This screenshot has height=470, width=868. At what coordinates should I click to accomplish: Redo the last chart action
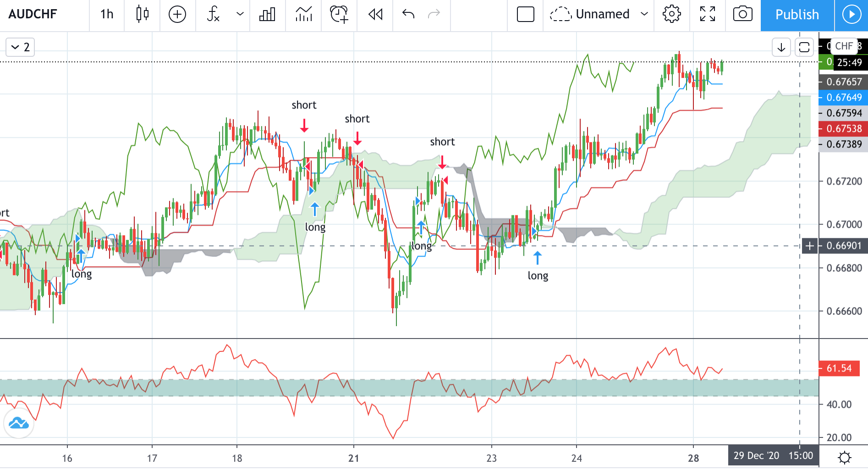click(x=434, y=14)
